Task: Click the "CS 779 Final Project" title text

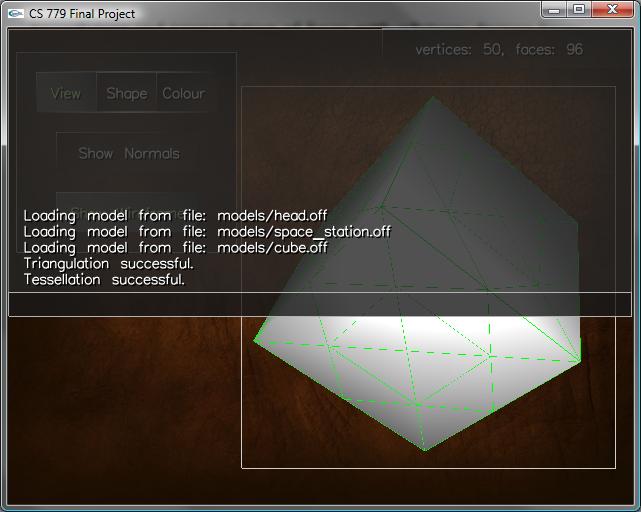Action: [82, 13]
